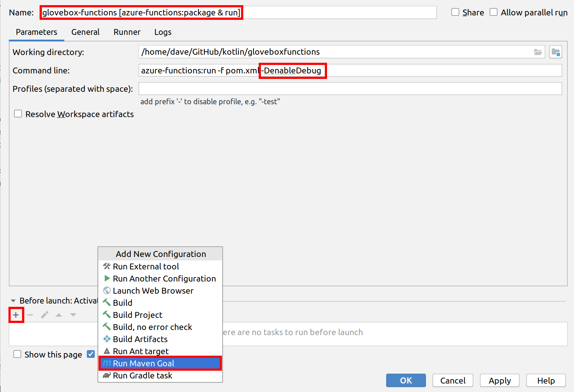Enable the Share checkbox
Image resolution: width=574 pixels, height=392 pixels.
455,12
